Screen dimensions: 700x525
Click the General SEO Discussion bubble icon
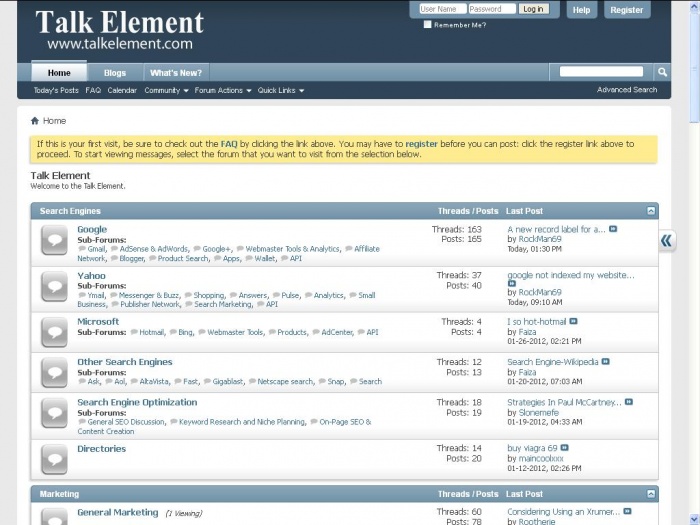tap(82, 421)
